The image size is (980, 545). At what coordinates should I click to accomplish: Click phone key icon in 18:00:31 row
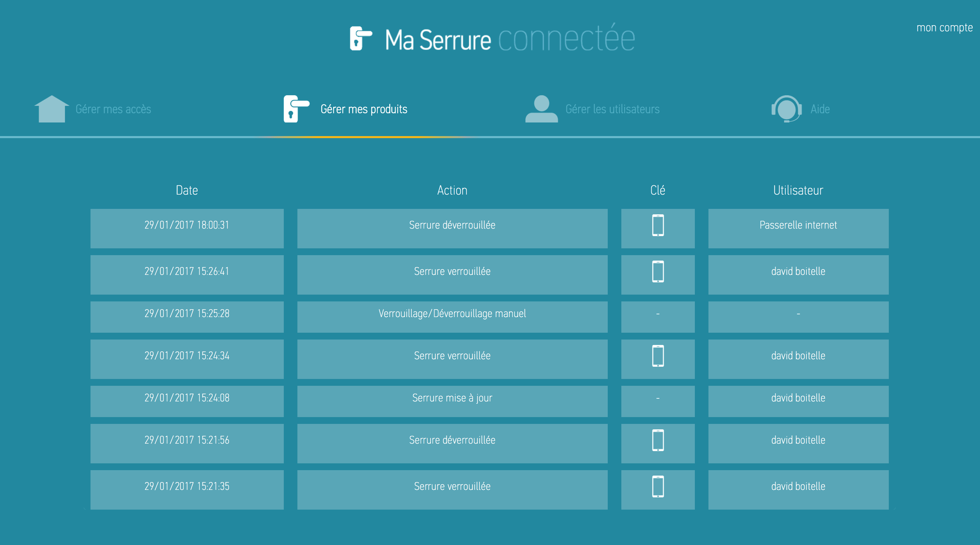658,225
